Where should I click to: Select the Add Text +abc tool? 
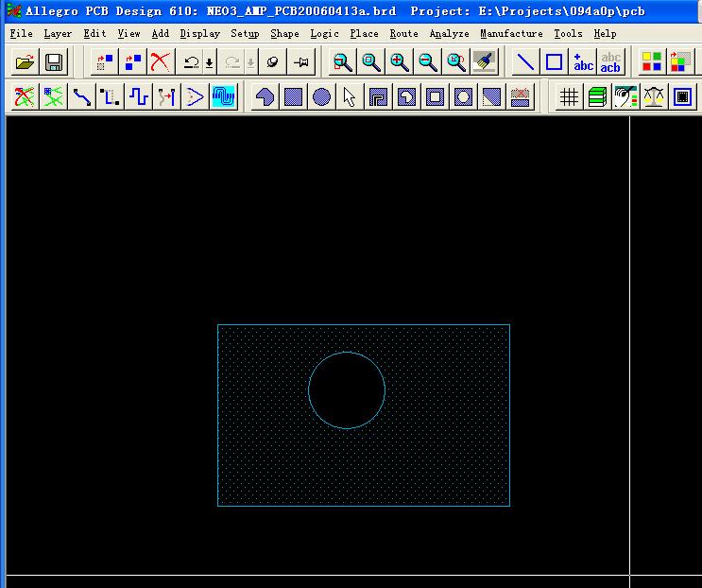582,61
